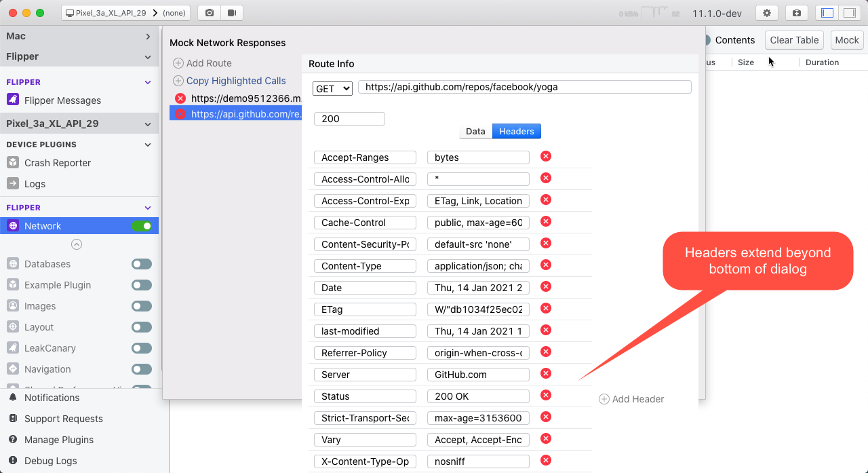The height and width of the screenshot is (473, 868).
Task: Toggle right sidebar layout button
Action: pos(848,13)
